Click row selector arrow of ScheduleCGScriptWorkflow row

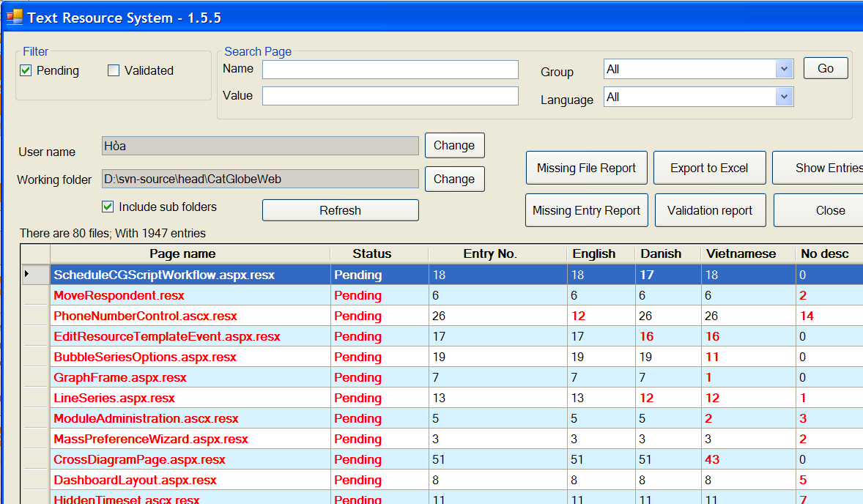pos(34,275)
